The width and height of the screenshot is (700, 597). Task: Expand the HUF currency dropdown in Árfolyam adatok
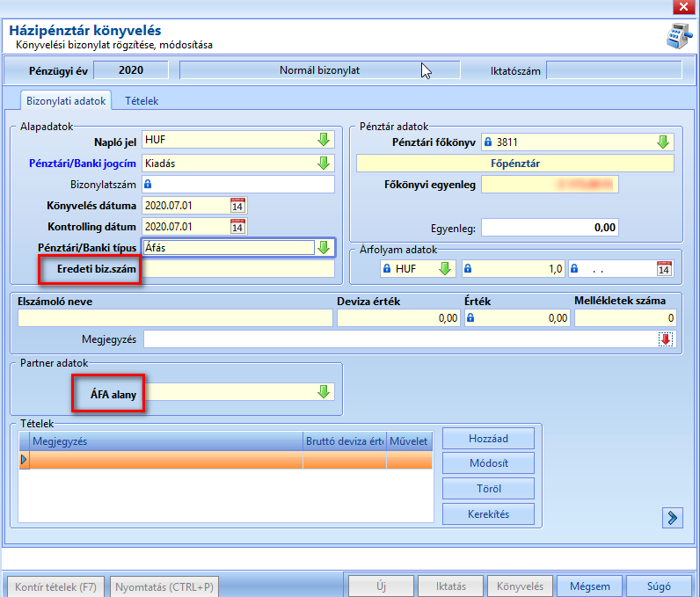pyautogui.click(x=445, y=268)
